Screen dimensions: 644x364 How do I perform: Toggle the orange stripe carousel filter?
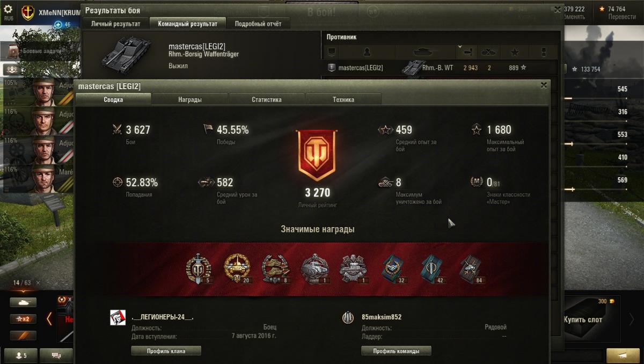[x=23, y=336]
